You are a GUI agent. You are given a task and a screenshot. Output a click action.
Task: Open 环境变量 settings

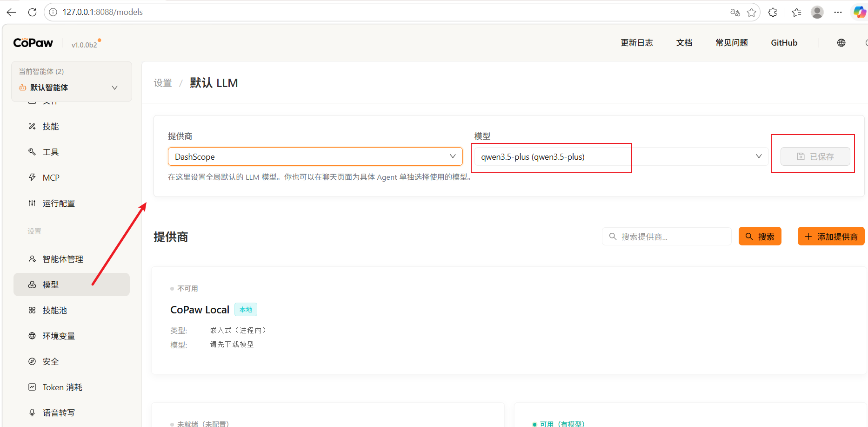[72, 336]
